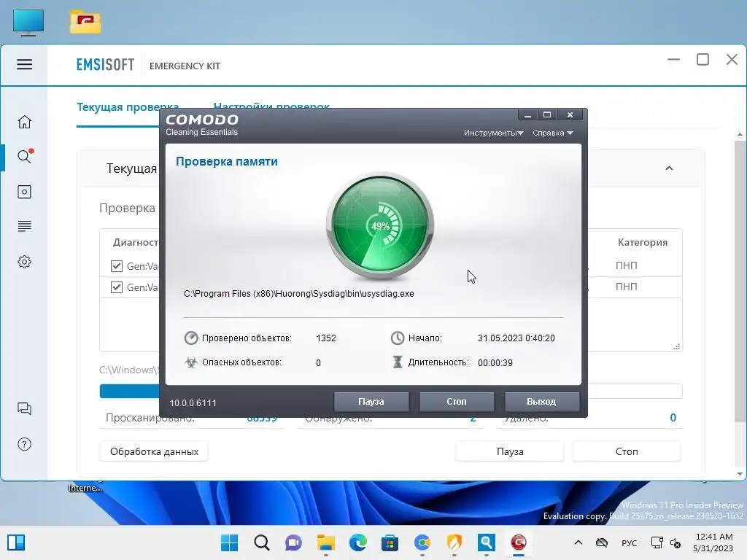Uncheck first Gen:Va detection checkbox

tap(117, 265)
